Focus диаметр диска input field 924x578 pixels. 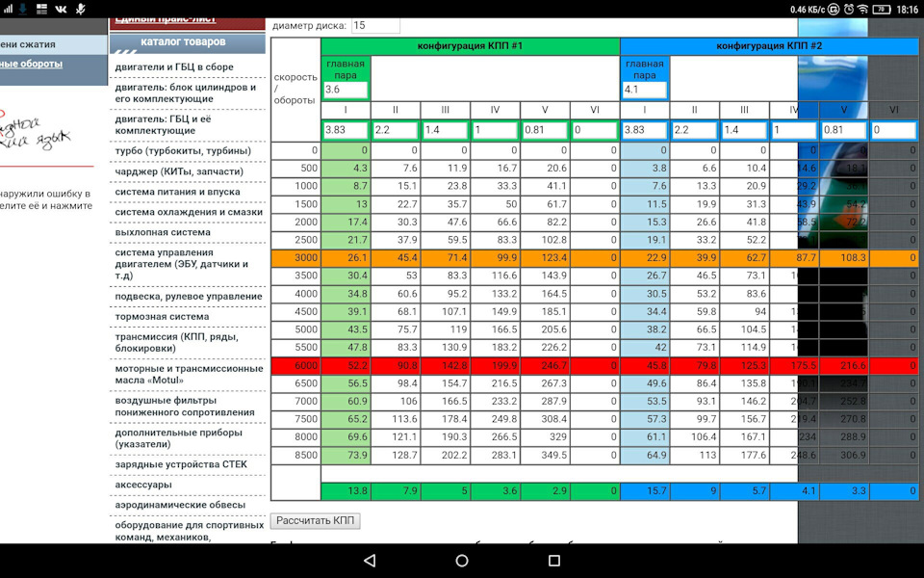coord(375,25)
